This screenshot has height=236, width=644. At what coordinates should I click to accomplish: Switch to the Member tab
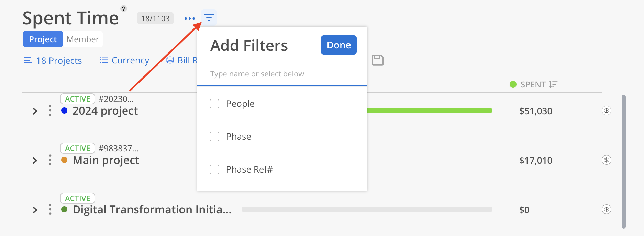point(83,39)
